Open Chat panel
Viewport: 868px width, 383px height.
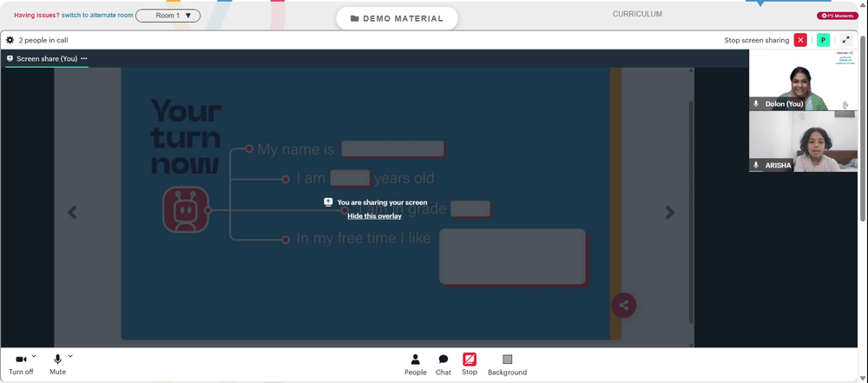tap(444, 366)
